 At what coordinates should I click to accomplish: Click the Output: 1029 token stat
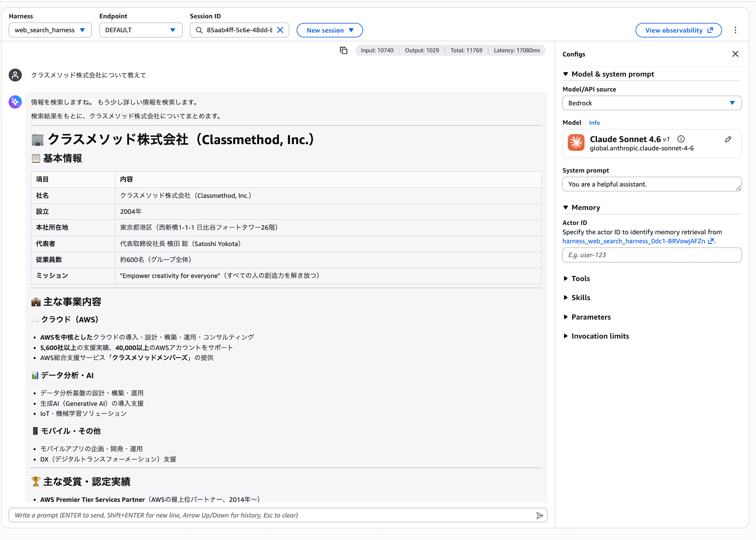pyautogui.click(x=422, y=50)
